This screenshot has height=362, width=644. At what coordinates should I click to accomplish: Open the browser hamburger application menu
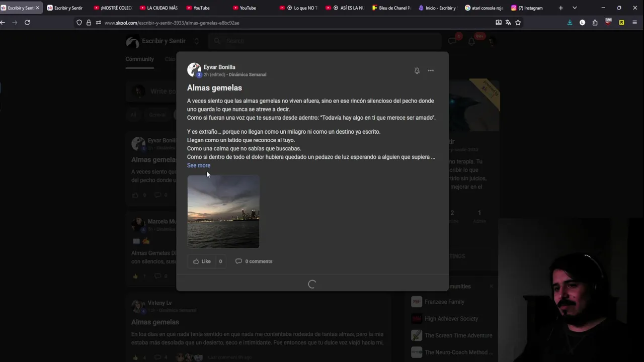(x=634, y=23)
